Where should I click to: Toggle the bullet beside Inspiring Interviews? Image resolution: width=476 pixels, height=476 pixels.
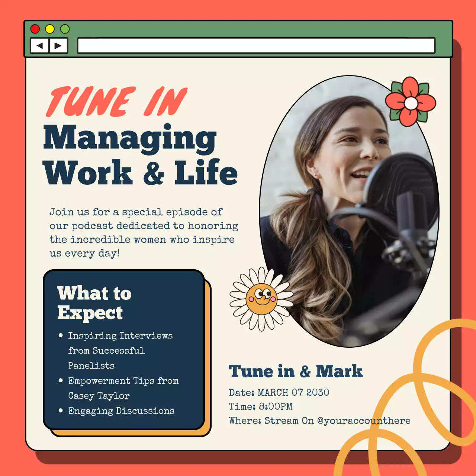click(60, 336)
